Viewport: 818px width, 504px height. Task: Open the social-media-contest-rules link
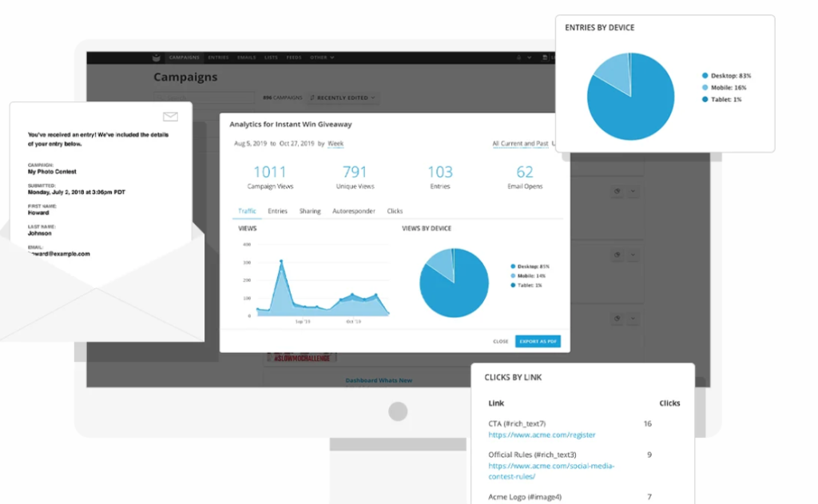(551, 471)
